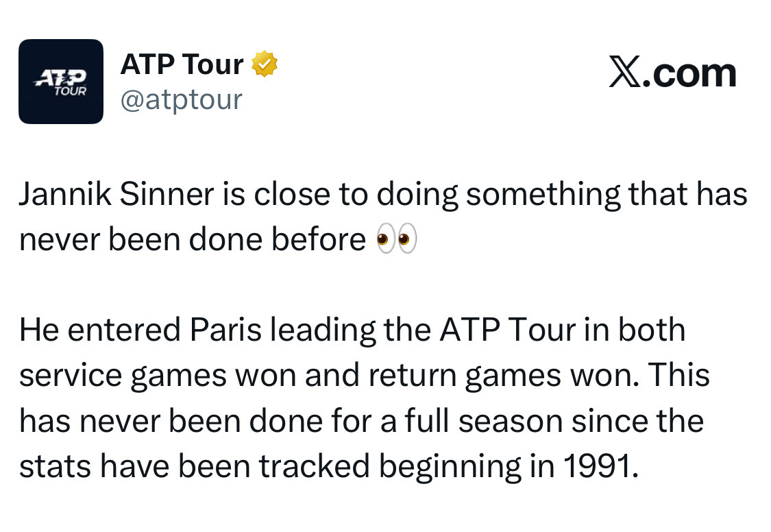Click the word "beginning" in the last line

pos(450,466)
